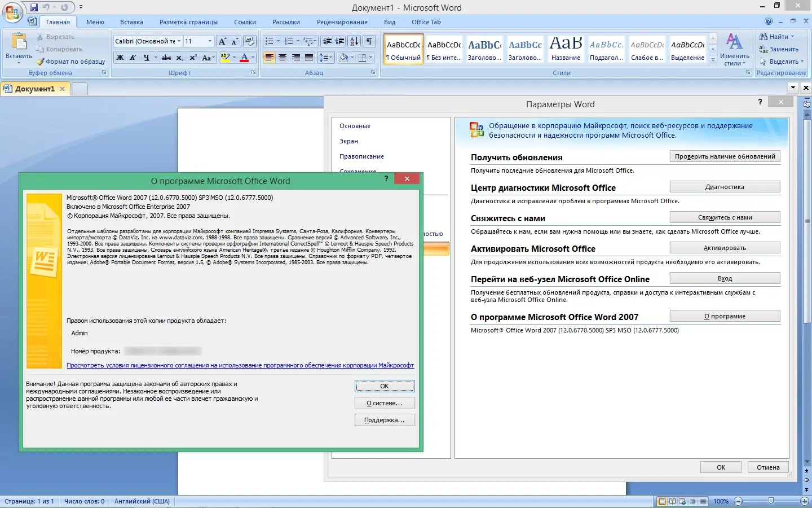
Task: Open the font size dropdown showing 11
Action: pos(210,41)
